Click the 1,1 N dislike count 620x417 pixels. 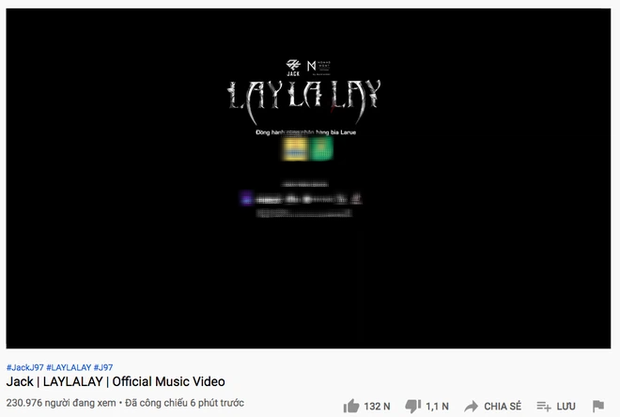coord(437,406)
